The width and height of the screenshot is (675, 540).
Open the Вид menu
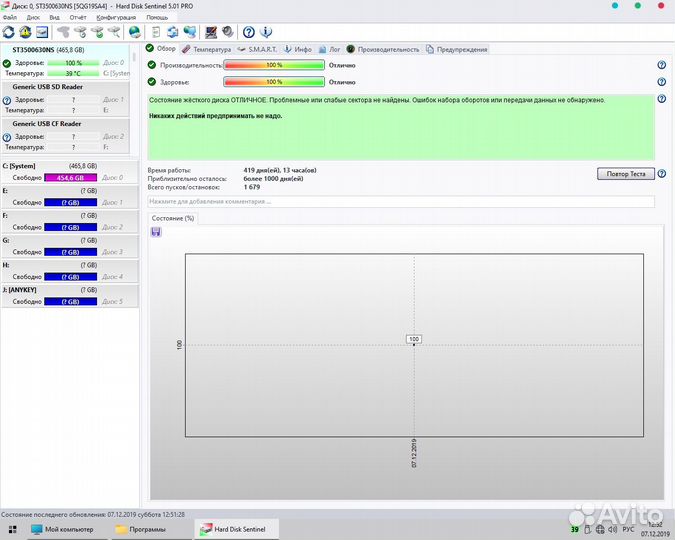point(54,17)
